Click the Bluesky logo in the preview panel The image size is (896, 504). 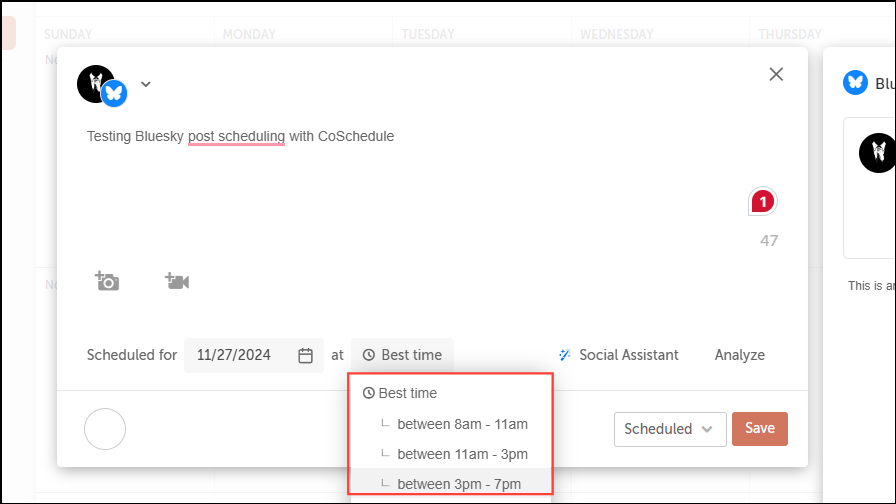coord(855,83)
